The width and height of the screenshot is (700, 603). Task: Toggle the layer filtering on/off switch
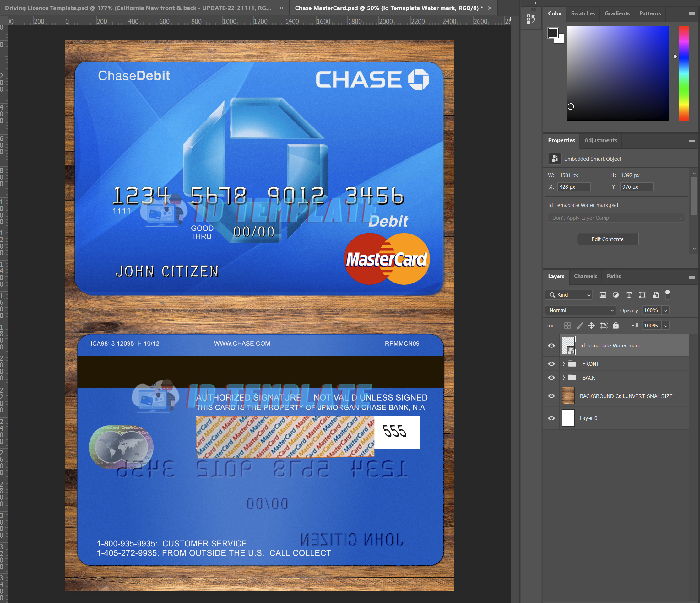pos(667,294)
